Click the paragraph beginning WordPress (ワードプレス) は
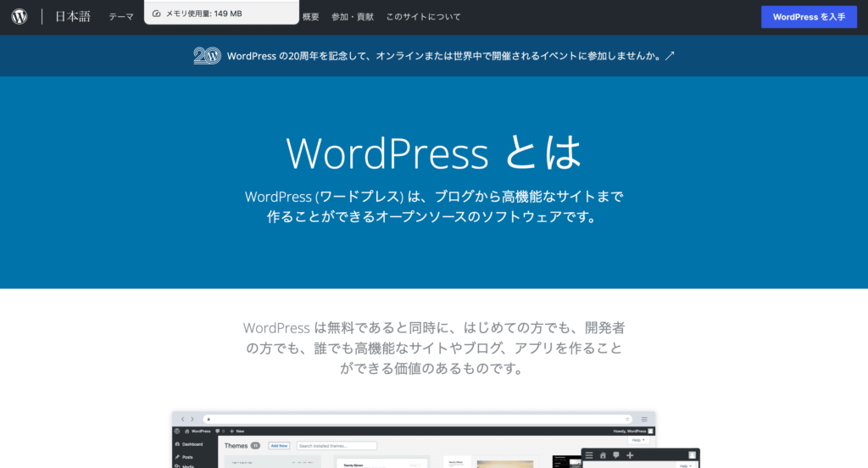This screenshot has width=868, height=468. (434, 206)
